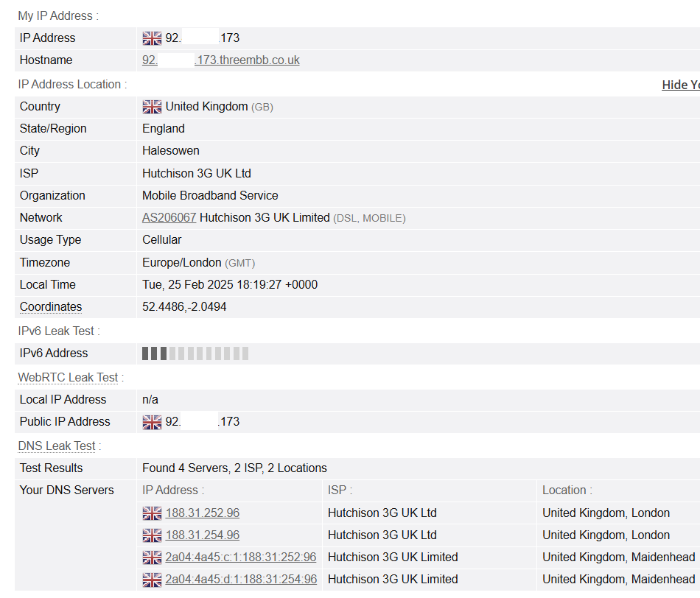The image size is (700, 598).
Task: Click the Coordinates label
Action: (51, 307)
